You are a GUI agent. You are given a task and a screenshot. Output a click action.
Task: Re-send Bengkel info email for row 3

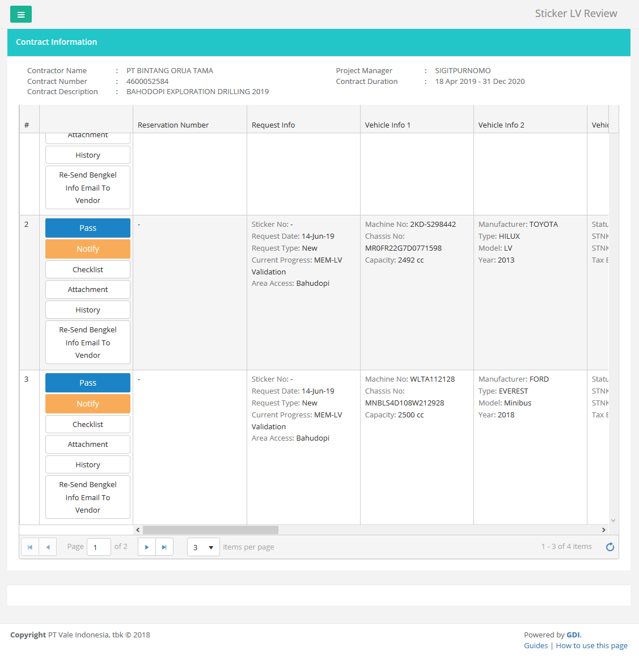pyautogui.click(x=88, y=497)
